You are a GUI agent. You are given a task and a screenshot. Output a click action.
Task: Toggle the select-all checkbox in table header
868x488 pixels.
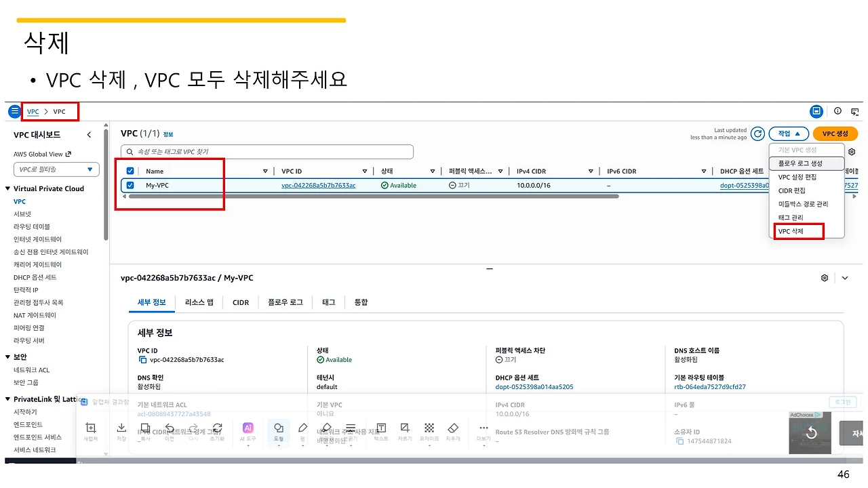(130, 171)
